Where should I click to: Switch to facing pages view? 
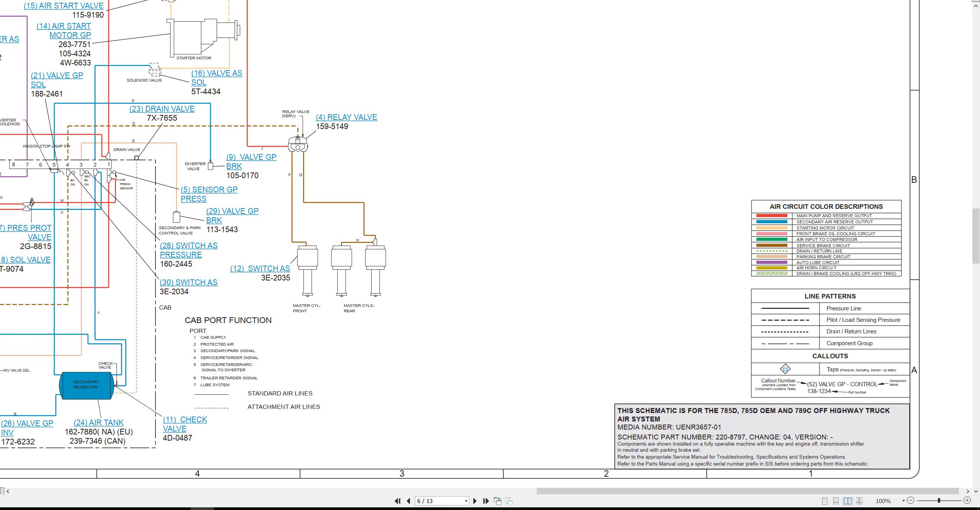848,501
